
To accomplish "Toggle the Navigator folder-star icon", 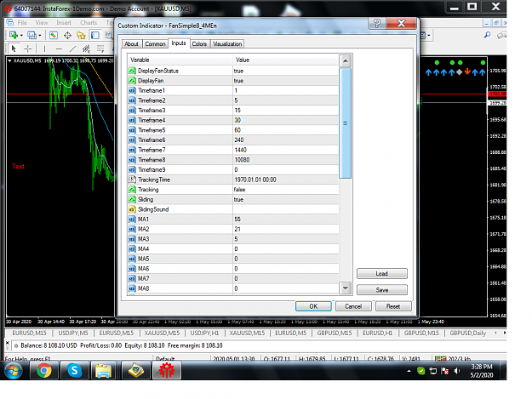I will [x=81, y=35].
